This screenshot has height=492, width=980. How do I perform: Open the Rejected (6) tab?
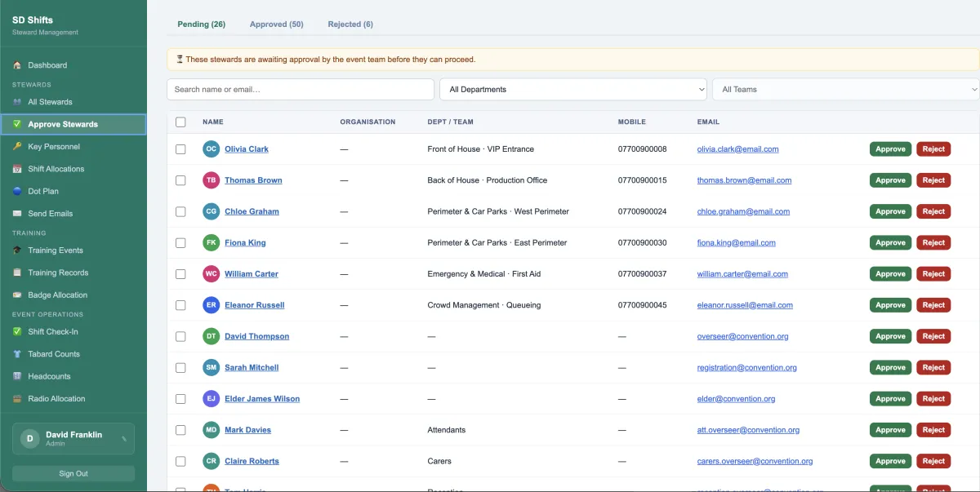pyautogui.click(x=350, y=24)
